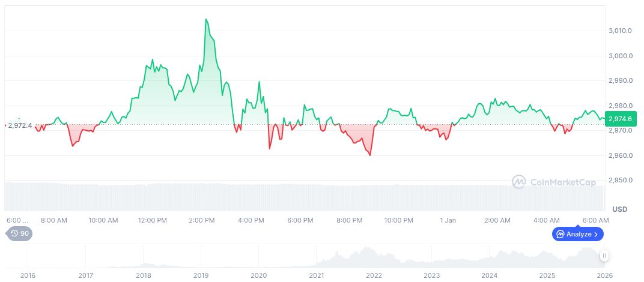The width and height of the screenshot is (644, 282).
Task: Click the green current price tag 2,974.6
Action: (620, 119)
